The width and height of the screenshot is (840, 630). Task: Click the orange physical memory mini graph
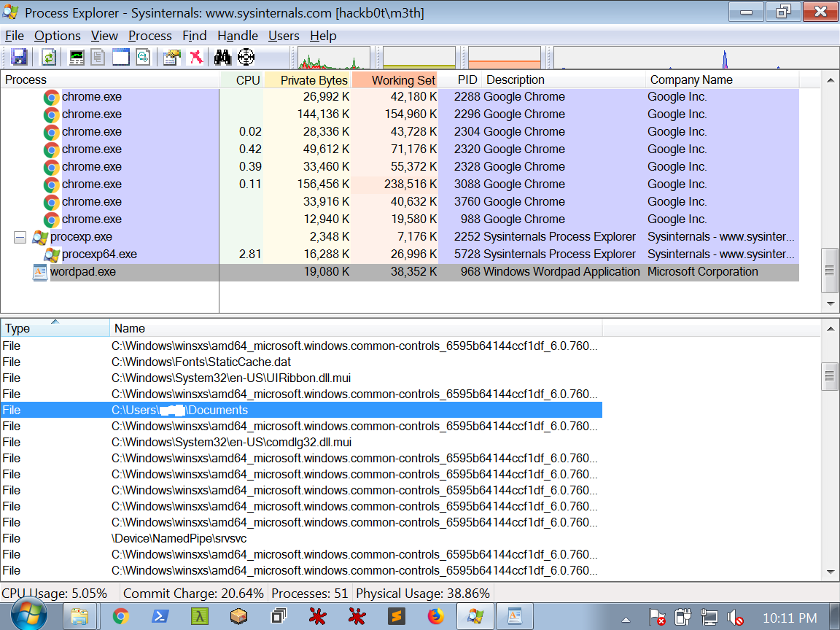point(504,58)
